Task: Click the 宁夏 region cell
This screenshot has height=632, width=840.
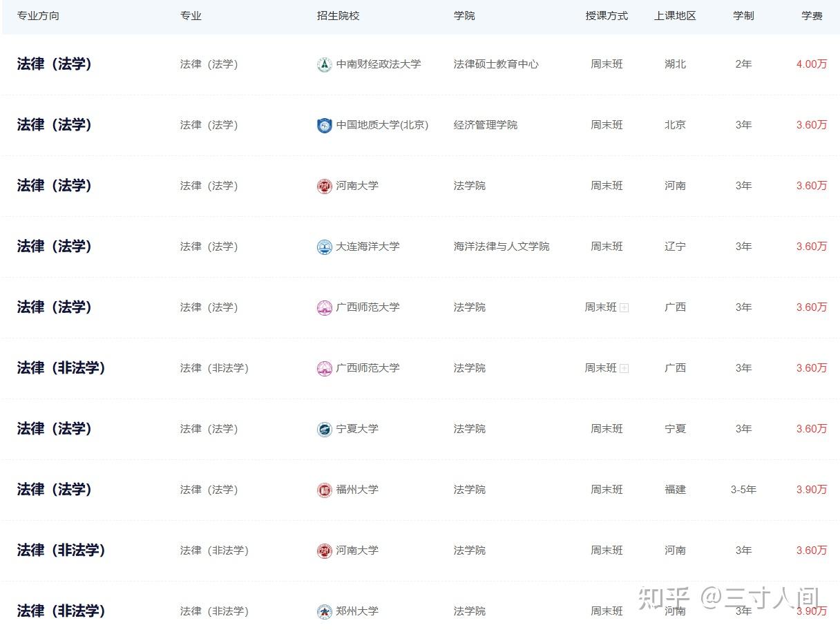Action: tap(675, 429)
